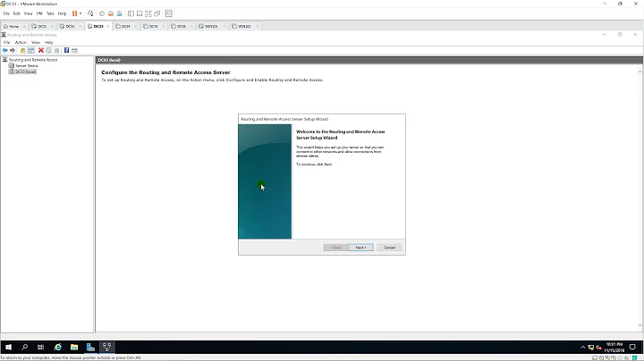Show hidden system tray icons

(583, 348)
